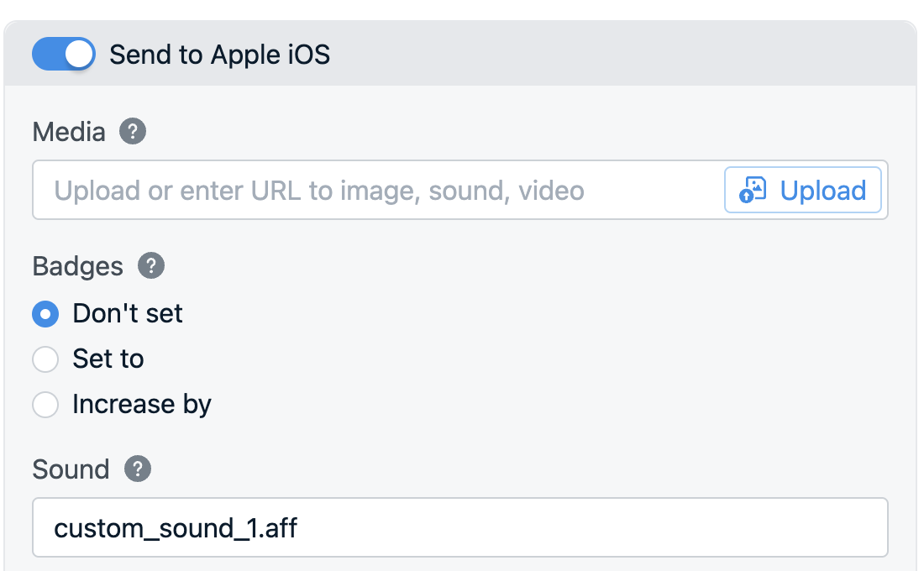Click the Badges section label

click(x=77, y=266)
